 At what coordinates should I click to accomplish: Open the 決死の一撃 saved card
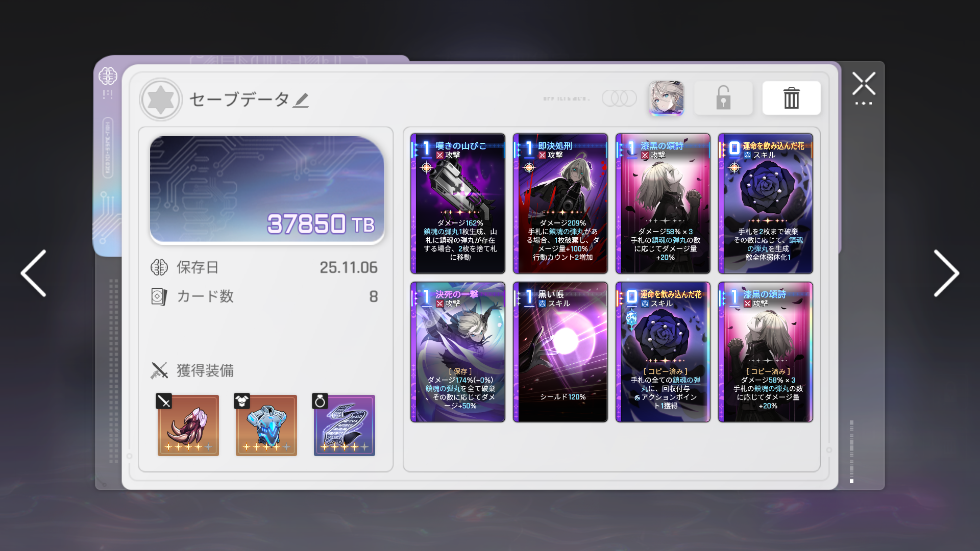(458, 352)
